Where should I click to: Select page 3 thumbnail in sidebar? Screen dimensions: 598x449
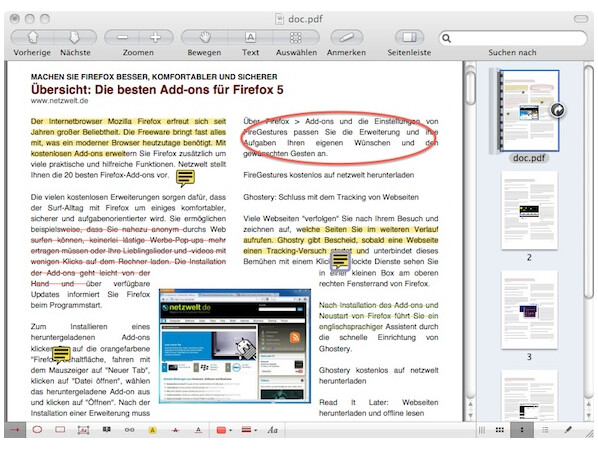click(529, 310)
